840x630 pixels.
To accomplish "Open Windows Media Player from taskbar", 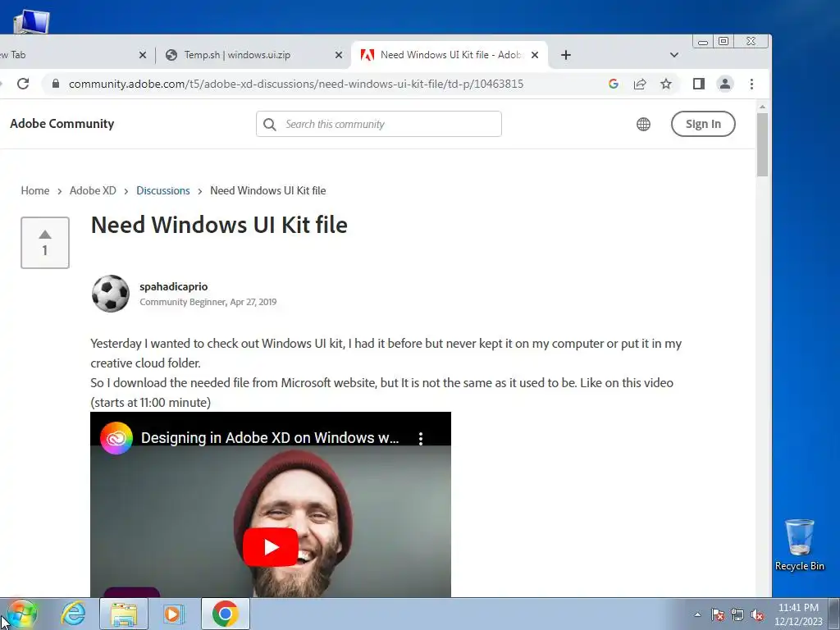I will (174, 614).
